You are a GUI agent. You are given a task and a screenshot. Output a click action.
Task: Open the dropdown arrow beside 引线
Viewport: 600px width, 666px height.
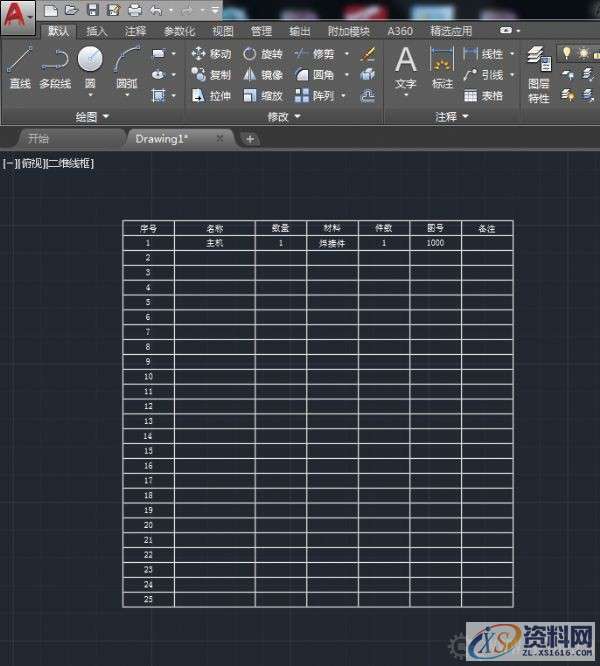click(x=512, y=75)
